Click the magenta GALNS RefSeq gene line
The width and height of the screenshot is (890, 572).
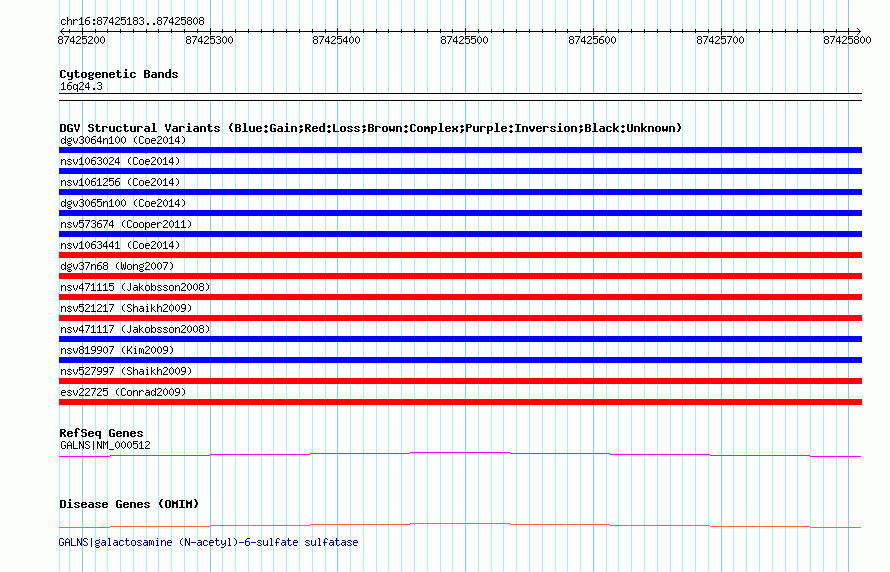point(460,453)
